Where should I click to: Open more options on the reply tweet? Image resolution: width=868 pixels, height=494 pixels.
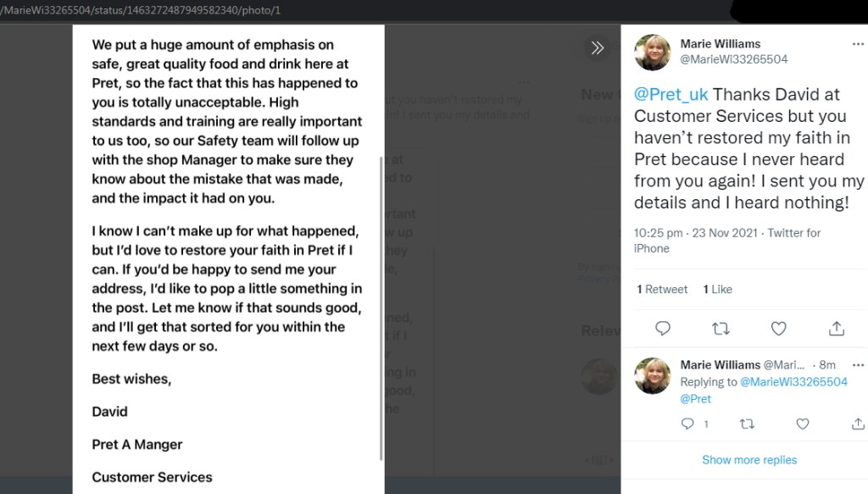click(x=858, y=365)
